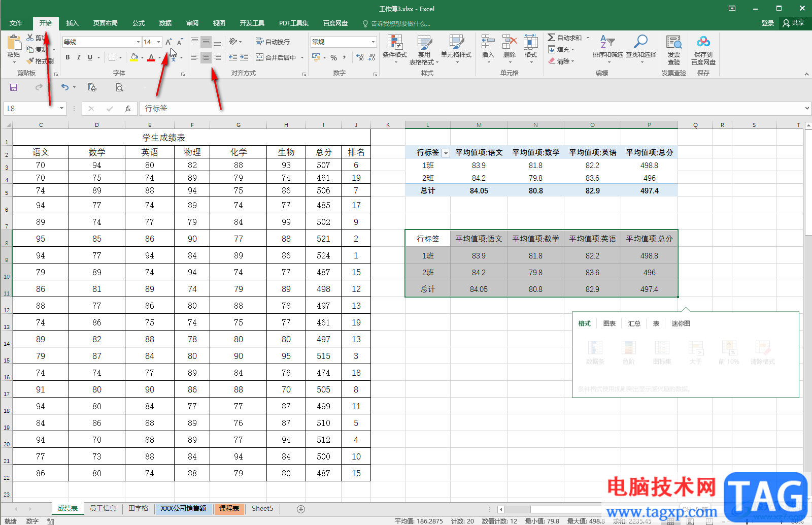The image size is (812, 525).
Task: Open the Borders dropdown arrow
Action: coord(120,57)
